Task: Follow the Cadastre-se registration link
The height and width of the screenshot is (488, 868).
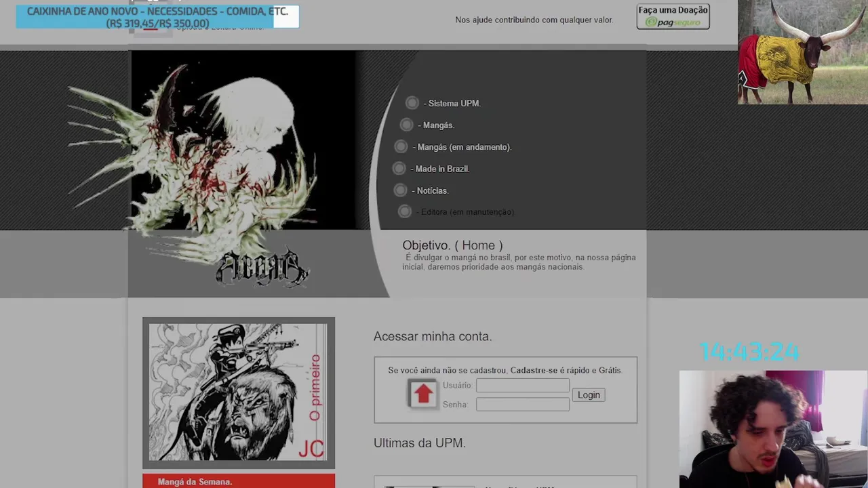Action: pyautogui.click(x=534, y=370)
